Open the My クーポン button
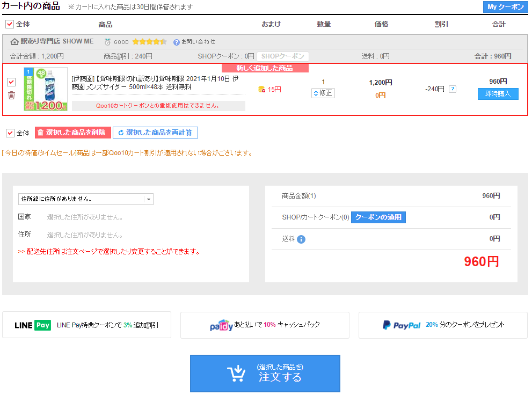Viewport: 532px width, 395px height. pyautogui.click(x=505, y=7)
